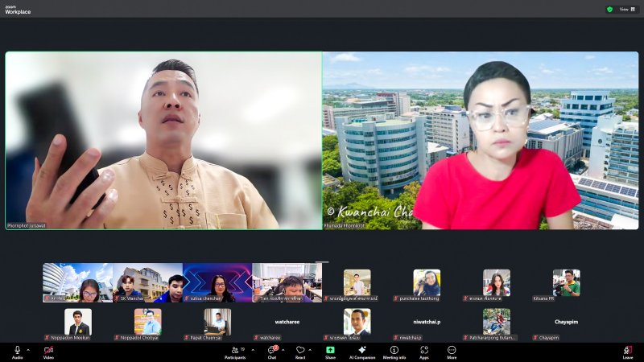Click the Leave meeting button

pyautogui.click(x=627, y=352)
